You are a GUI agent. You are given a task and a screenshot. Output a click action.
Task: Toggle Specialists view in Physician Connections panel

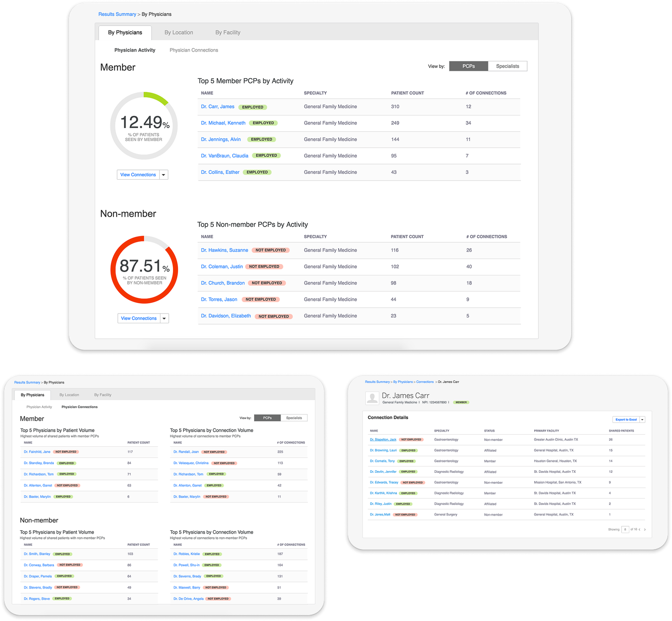294,418
